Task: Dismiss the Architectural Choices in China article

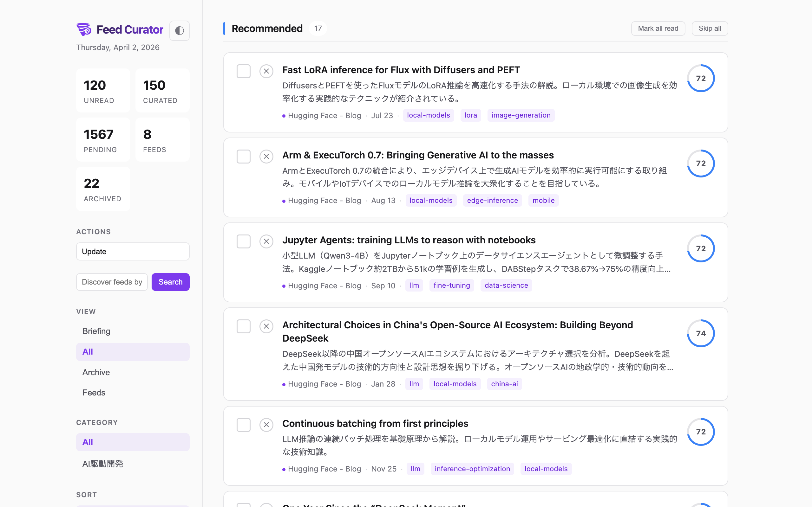Action: tap(266, 326)
